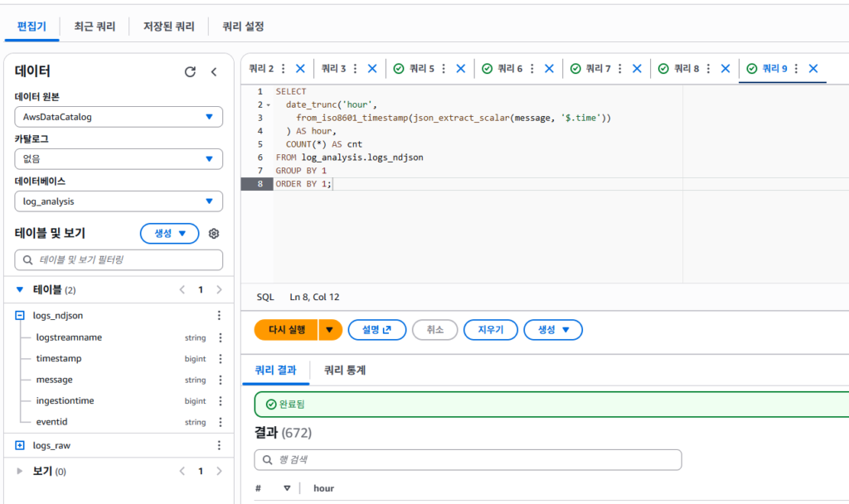
Task: Switch to the 쿼리 통계 tab
Action: (345, 371)
